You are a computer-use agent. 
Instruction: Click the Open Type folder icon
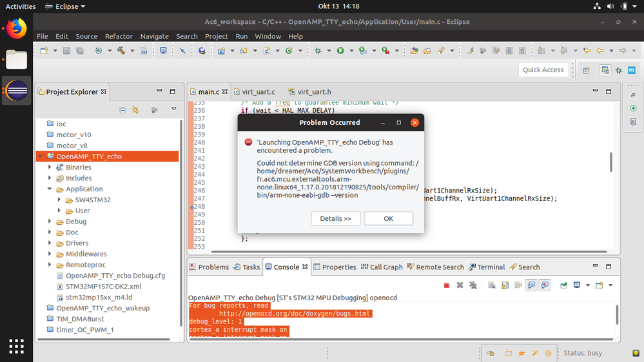[415, 50]
